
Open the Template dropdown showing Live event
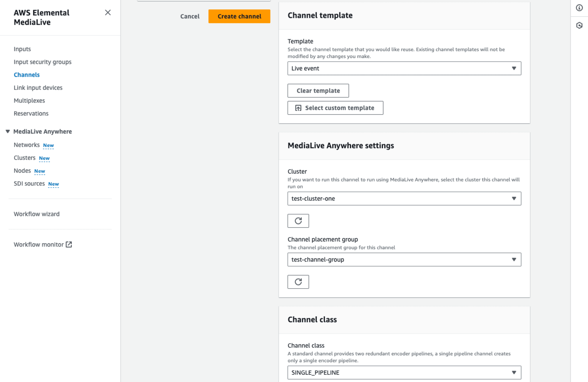pos(404,68)
